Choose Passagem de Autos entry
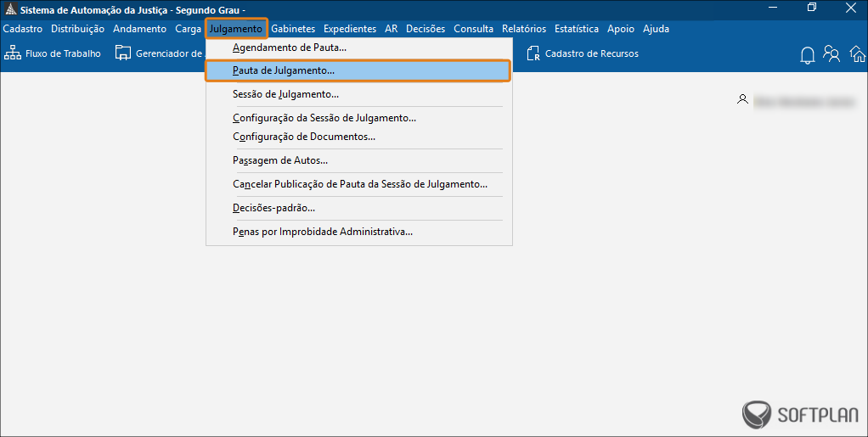Screen dimensions: 868x437 click(279, 160)
